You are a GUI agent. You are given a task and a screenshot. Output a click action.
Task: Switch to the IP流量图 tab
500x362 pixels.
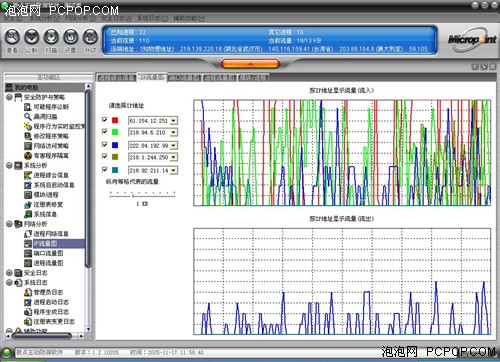152,77
